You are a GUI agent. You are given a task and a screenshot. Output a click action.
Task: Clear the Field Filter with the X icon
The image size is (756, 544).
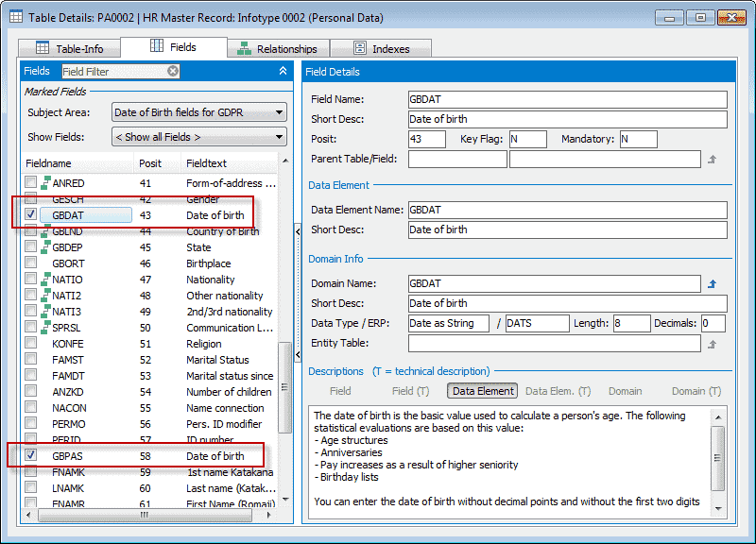coord(173,72)
